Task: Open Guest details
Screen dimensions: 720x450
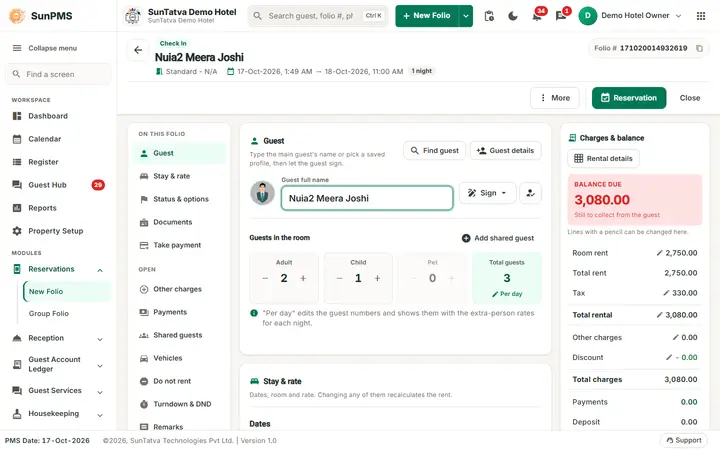Action: click(x=506, y=151)
